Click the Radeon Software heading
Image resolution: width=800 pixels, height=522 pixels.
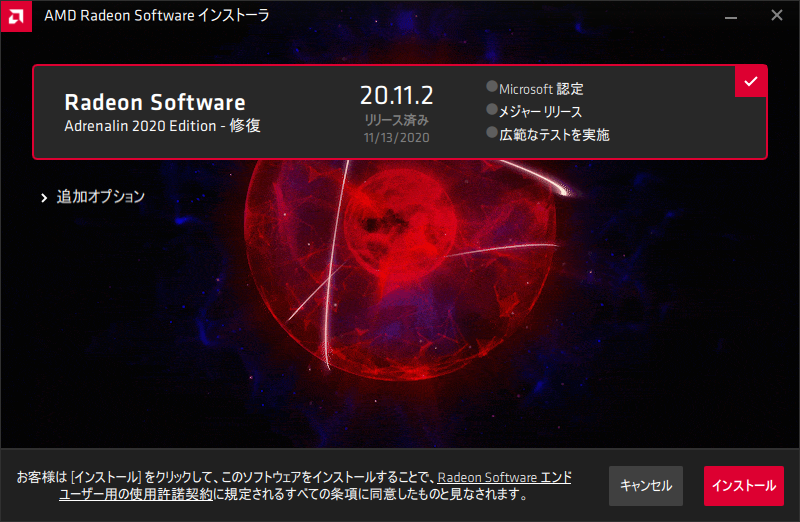(155, 102)
